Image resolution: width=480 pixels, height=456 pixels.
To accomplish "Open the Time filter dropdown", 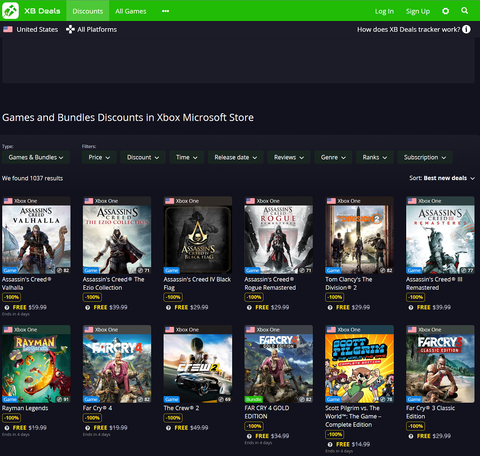I will click(x=187, y=157).
